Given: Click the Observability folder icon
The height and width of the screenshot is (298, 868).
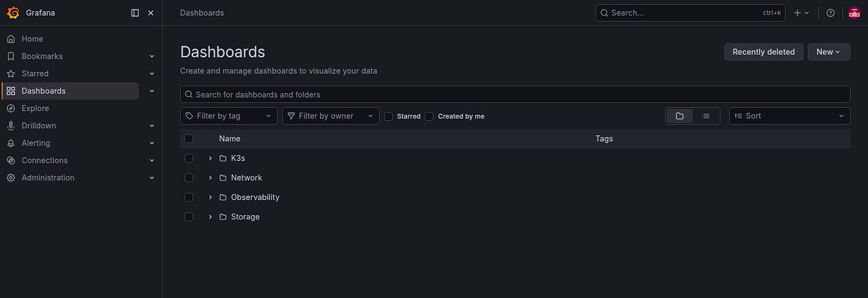Looking at the screenshot, I should [223, 197].
